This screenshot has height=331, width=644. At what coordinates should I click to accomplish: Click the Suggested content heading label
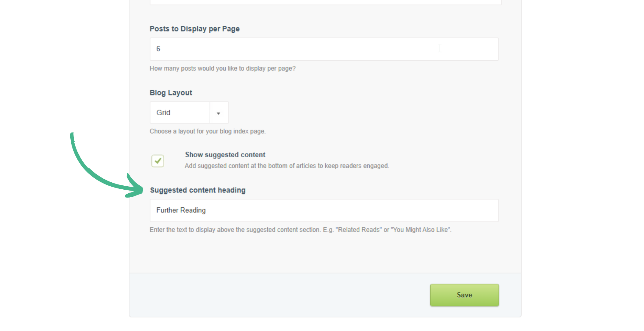(x=198, y=190)
